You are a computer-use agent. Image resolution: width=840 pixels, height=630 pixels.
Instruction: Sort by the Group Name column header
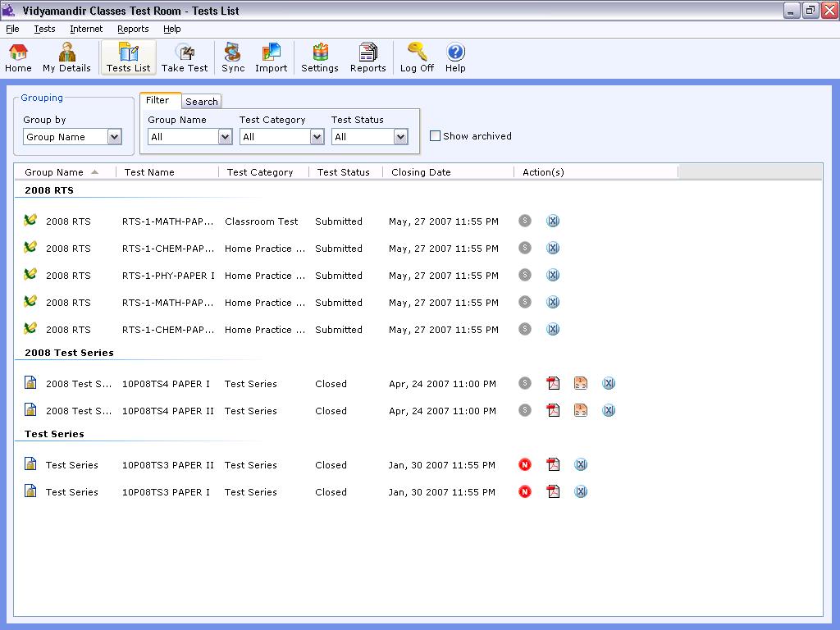[x=64, y=172]
